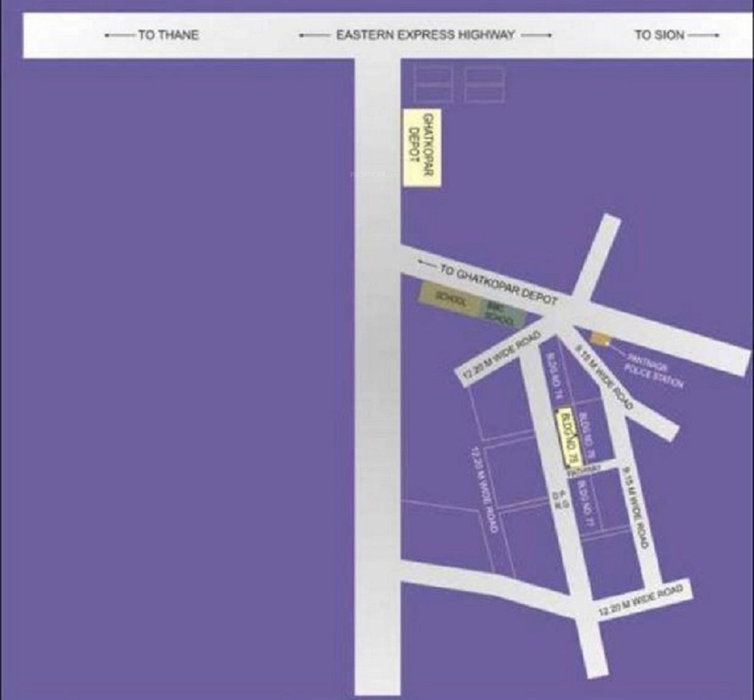Click the green BMC School block

tap(500, 313)
